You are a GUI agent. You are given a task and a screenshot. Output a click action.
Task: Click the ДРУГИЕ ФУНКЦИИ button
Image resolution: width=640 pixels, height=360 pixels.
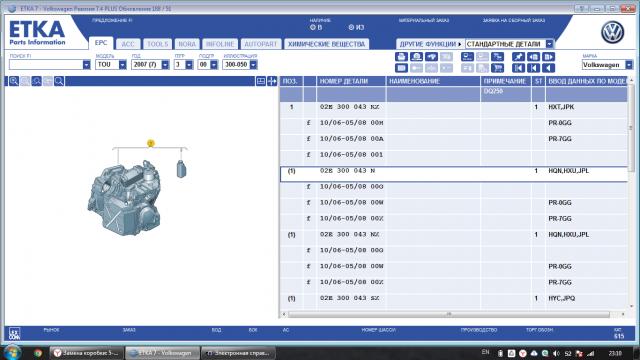[x=430, y=44]
